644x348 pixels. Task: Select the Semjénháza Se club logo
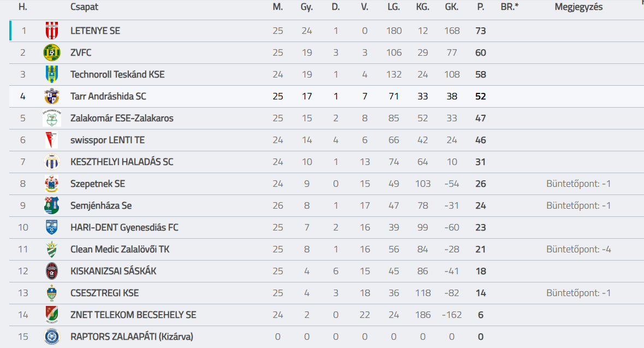pos(52,205)
